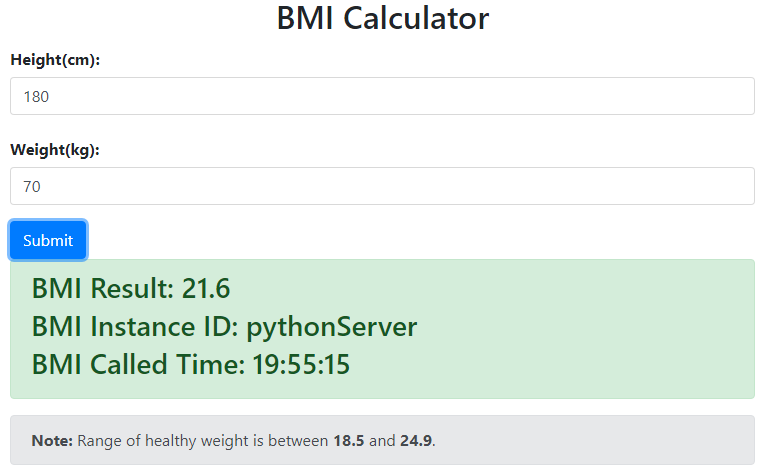Click the bold "Note:" word
Image resolution: width=765 pixels, height=467 pixels.
click(52, 441)
